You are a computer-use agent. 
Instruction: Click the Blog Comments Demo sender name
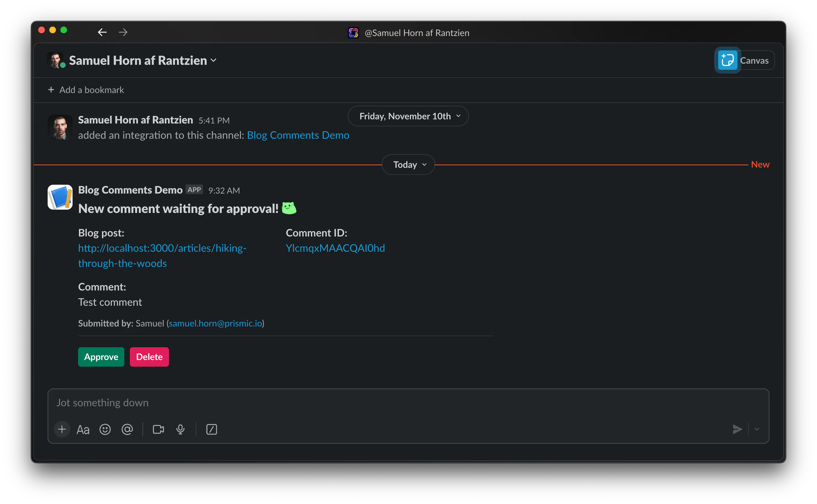[x=130, y=190]
